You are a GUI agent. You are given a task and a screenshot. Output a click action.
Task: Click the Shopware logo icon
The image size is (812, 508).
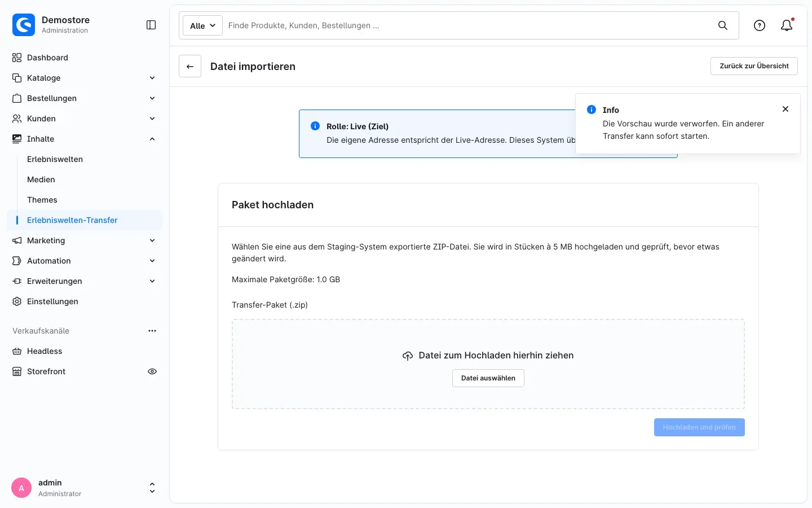click(24, 25)
